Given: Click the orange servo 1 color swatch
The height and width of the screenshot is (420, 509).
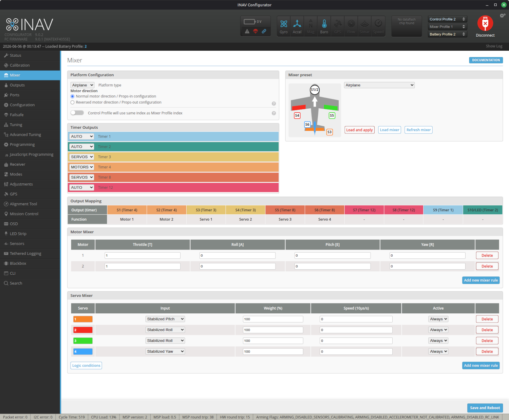Looking at the screenshot, I should [83, 319].
